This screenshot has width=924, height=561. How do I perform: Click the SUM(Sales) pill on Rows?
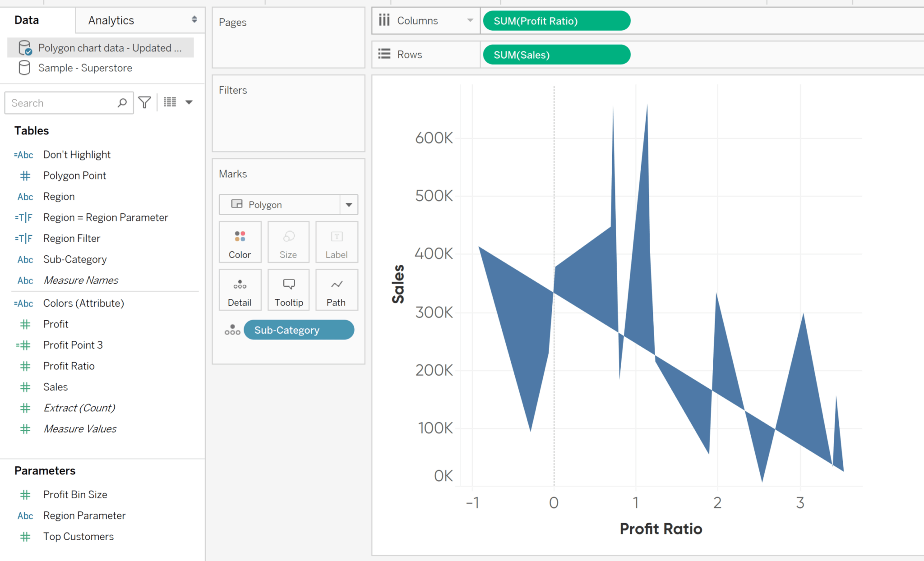coord(556,55)
